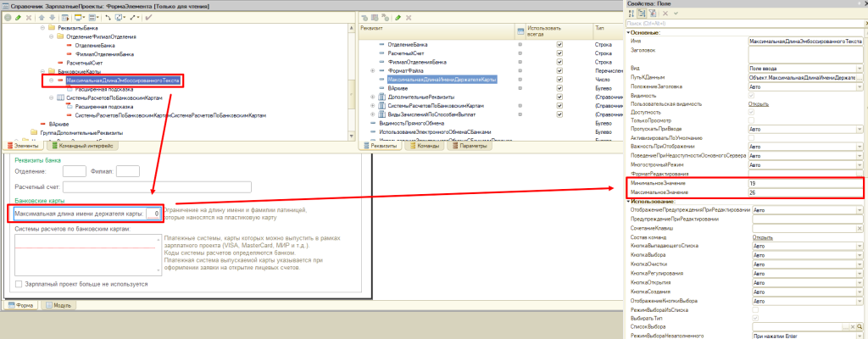The height and width of the screenshot is (339, 868).
Task: Click the checkmark Verify form icon
Action: tap(148, 17)
